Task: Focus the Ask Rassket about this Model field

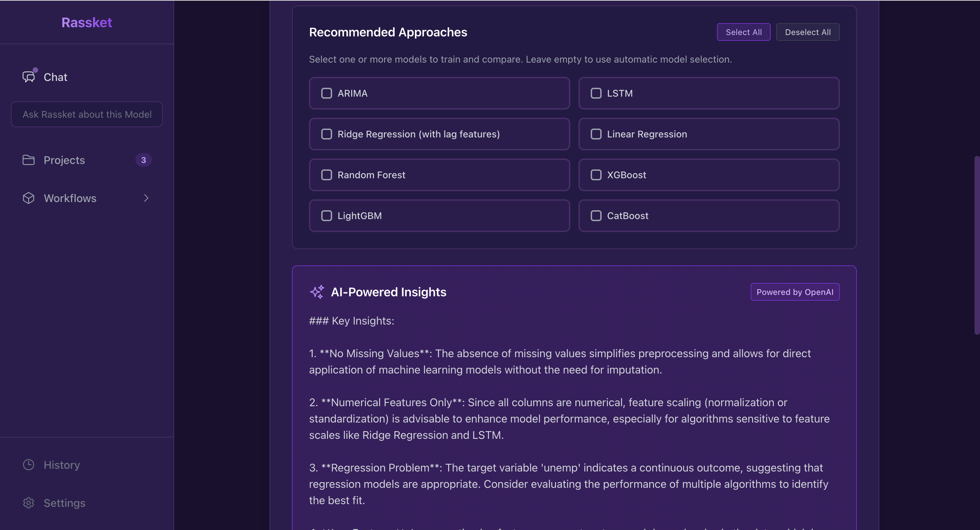Action: (87, 114)
